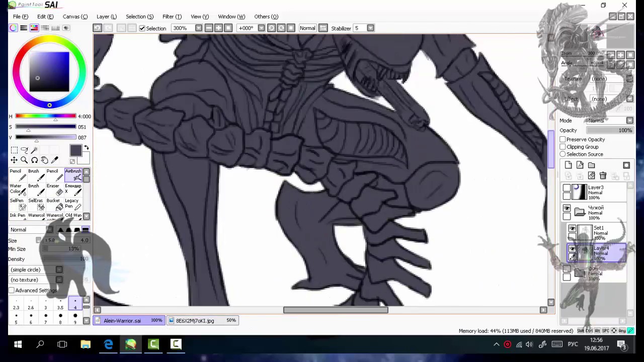
Task: Open the Edit menu
Action: (x=45, y=17)
